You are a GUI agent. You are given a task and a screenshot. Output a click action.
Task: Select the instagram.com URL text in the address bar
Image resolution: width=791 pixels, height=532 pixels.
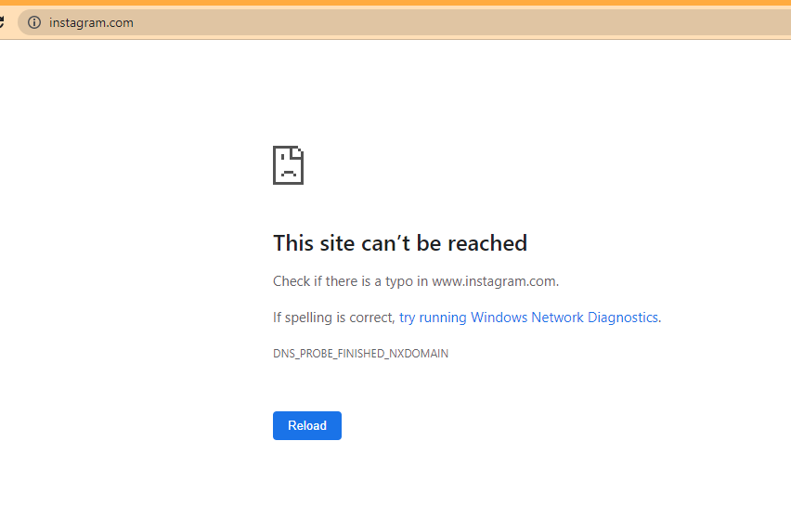(x=91, y=22)
